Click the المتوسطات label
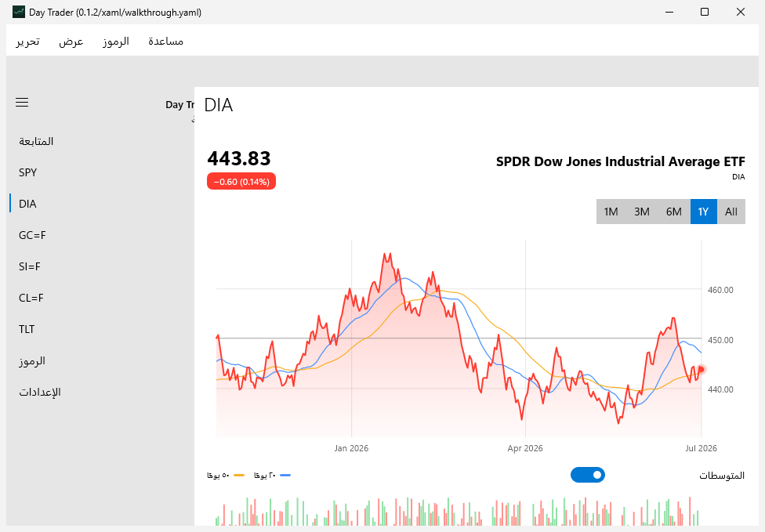765x532 pixels. [x=722, y=476]
